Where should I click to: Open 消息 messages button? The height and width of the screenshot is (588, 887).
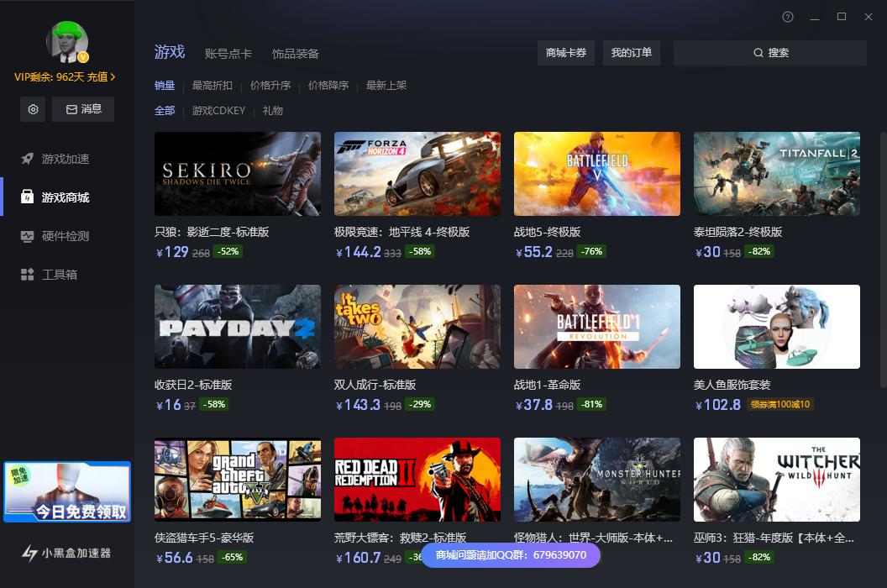click(x=83, y=109)
